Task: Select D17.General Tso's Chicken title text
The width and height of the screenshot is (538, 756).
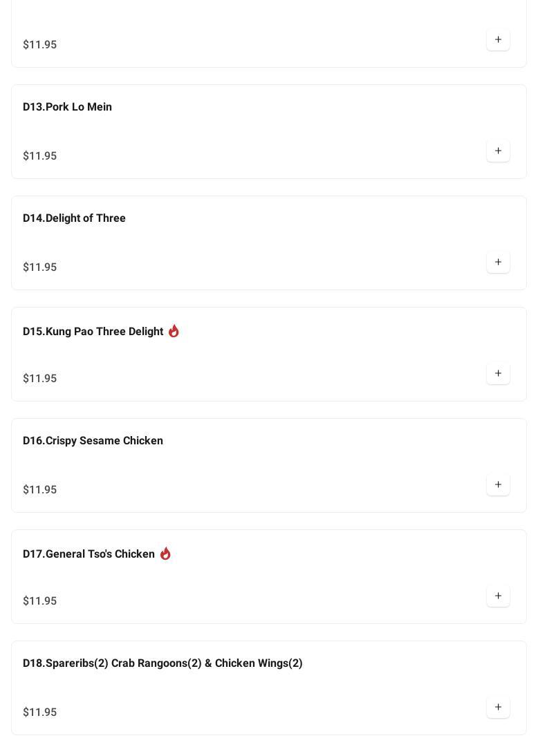Action: (x=89, y=554)
